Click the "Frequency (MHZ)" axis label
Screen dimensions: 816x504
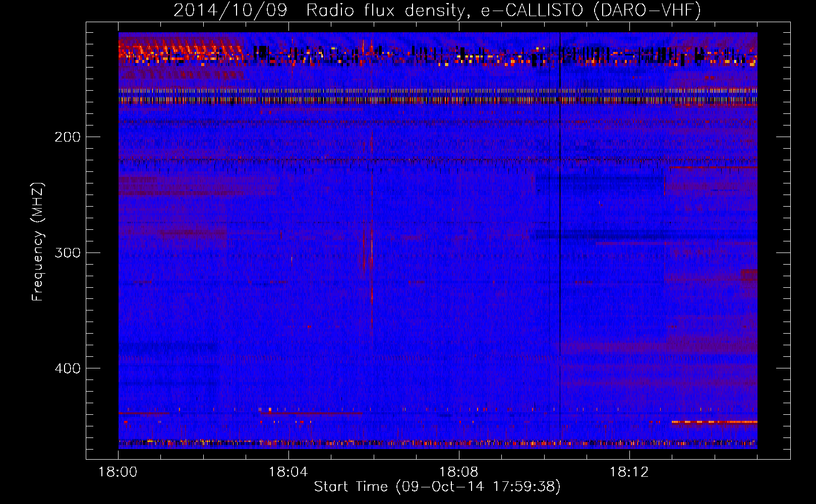(38, 242)
